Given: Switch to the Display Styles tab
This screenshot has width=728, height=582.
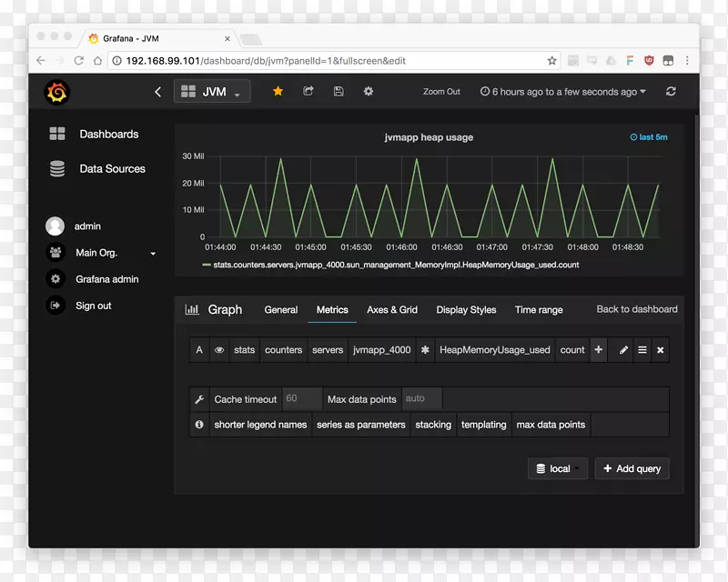Looking at the screenshot, I should pyautogui.click(x=466, y=310).
